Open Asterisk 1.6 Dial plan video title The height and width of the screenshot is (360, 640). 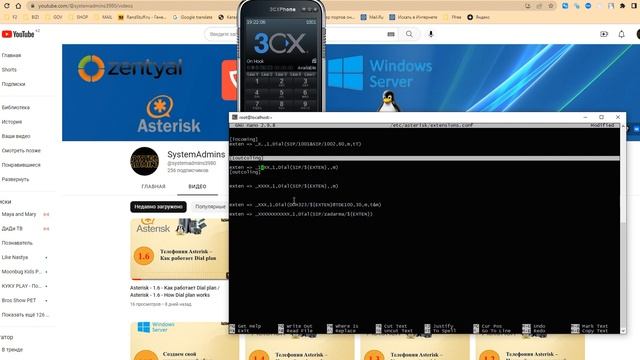(175, 291)
